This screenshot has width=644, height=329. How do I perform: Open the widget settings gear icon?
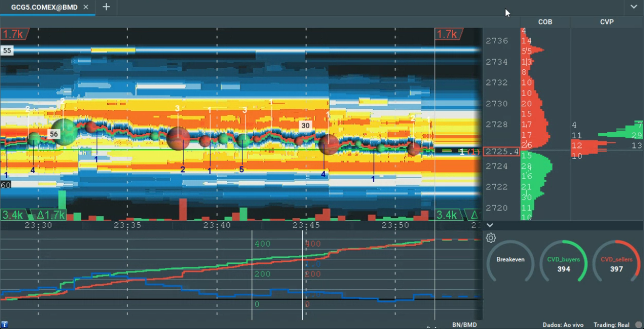coord(491,238)
